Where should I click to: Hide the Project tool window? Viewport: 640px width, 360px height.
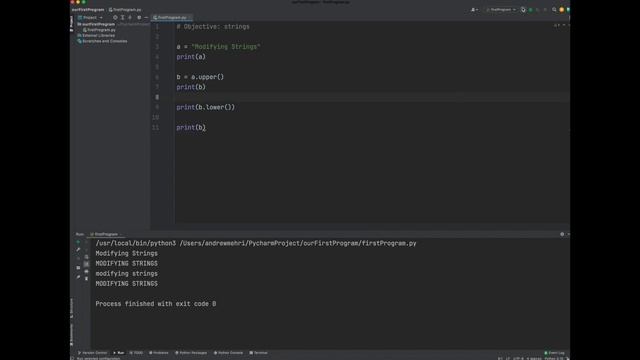(x=146, y=18)
